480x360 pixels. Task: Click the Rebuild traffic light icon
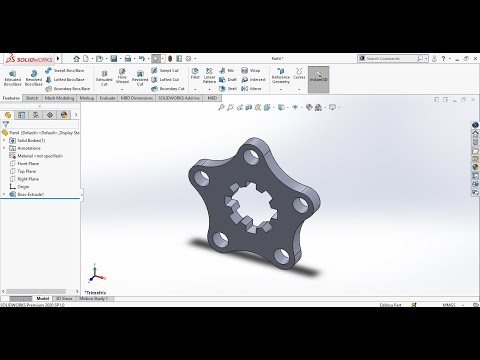pyautogui.click(x=170, y=59)
